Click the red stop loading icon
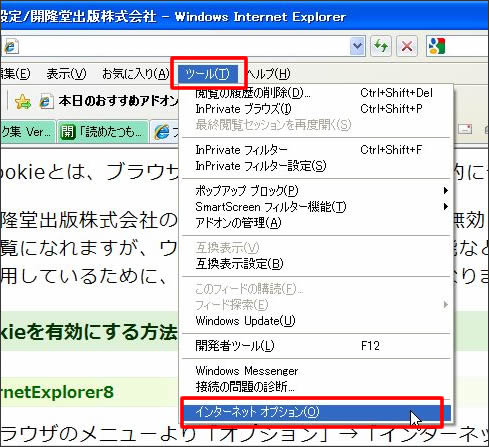The image size is (489, 447). point(407,46)
